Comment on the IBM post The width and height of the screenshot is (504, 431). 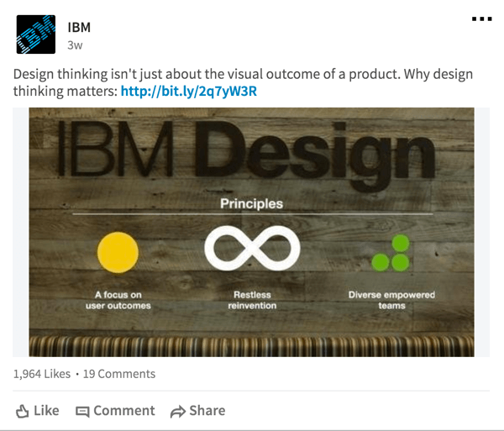115,411
